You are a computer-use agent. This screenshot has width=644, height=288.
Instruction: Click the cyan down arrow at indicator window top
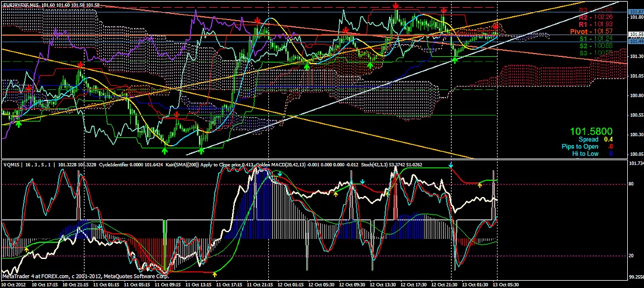[x=451, y=166]
